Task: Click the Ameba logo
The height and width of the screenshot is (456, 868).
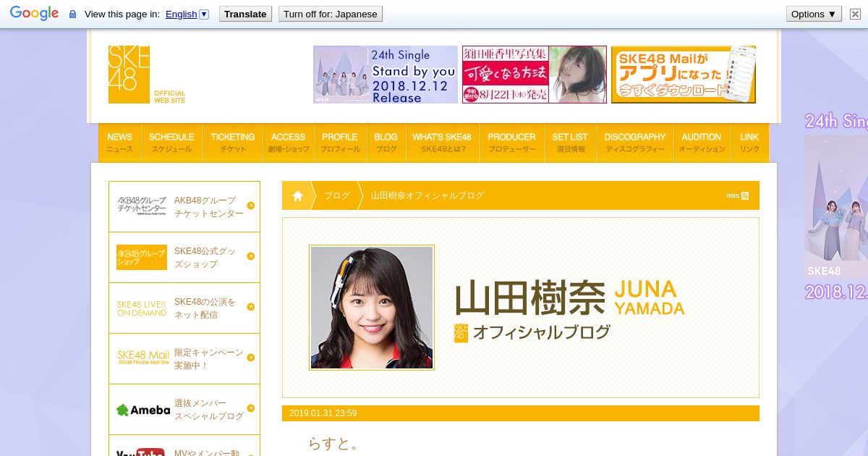Action: pyautogui.click(x=143, y=410)
